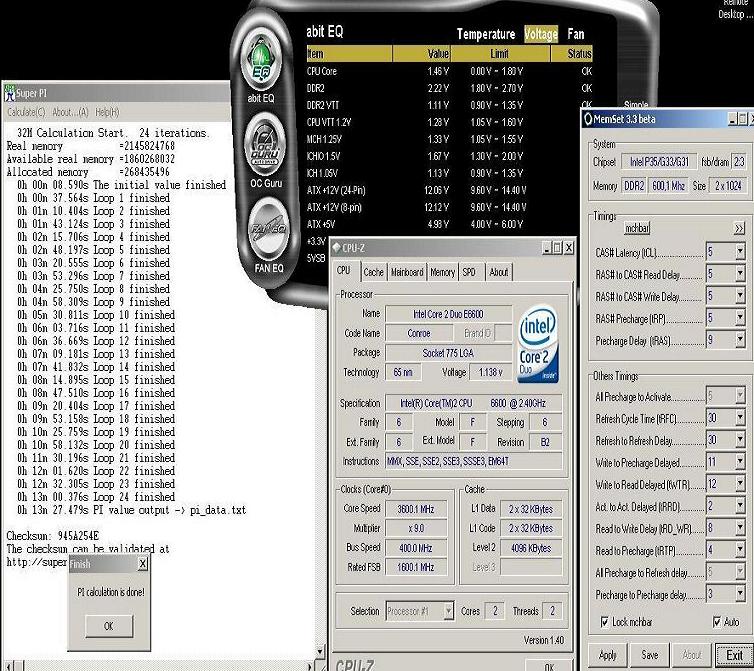Switch abit EQ to Temperature tab
This screenshot has width=754, height=671.
tap(486, 34)
